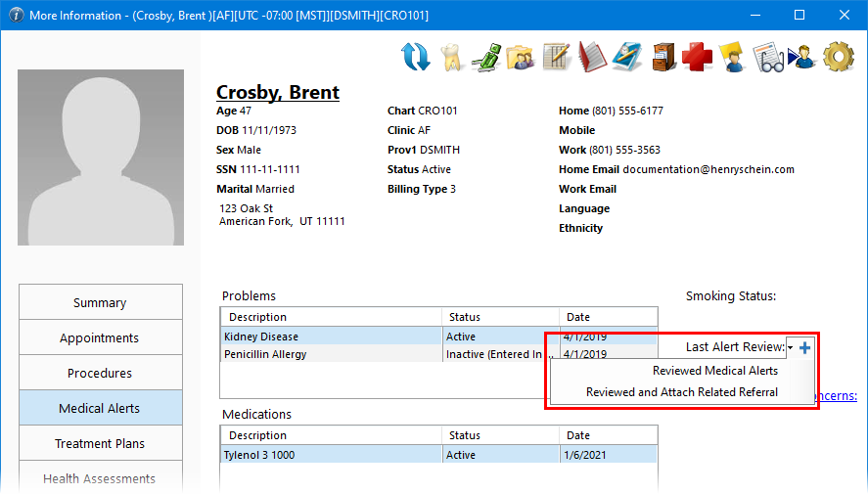Choose Reviewed Medical Alerts from menu
The height and width of the screenshot is (494, 868).
(x=714, y=371)
